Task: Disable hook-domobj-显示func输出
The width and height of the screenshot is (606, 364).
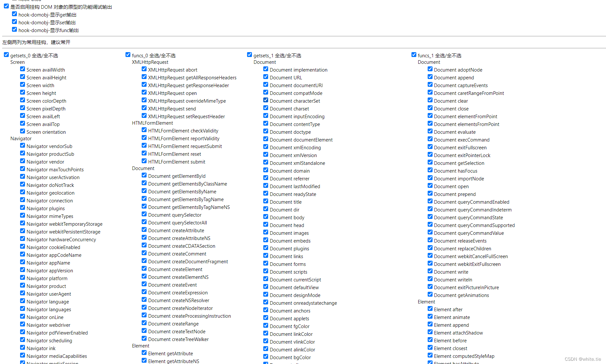Action: (14, 29)
